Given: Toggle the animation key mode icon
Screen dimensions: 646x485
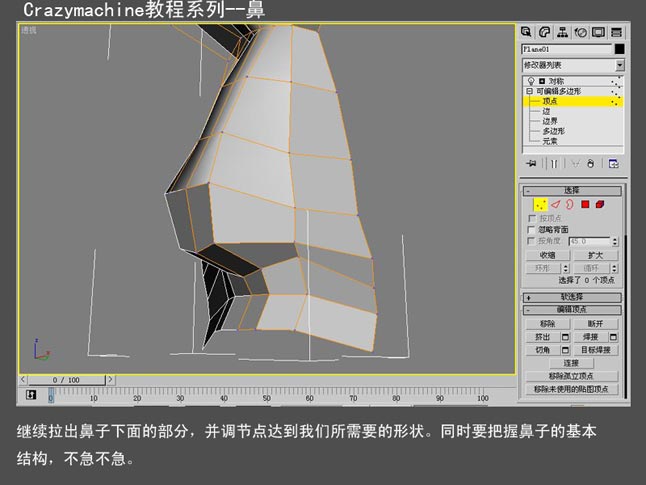Looking at the screenshot, I should (x=31, y=395).
